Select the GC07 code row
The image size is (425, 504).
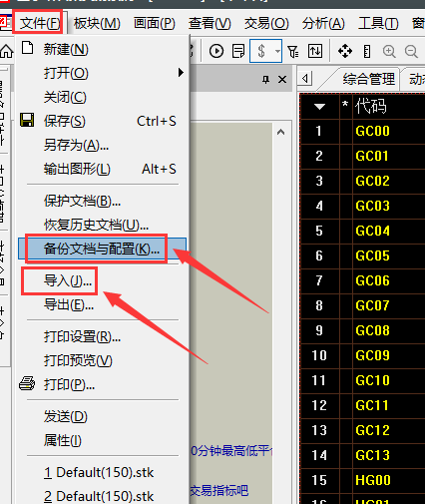pos(372,305)
